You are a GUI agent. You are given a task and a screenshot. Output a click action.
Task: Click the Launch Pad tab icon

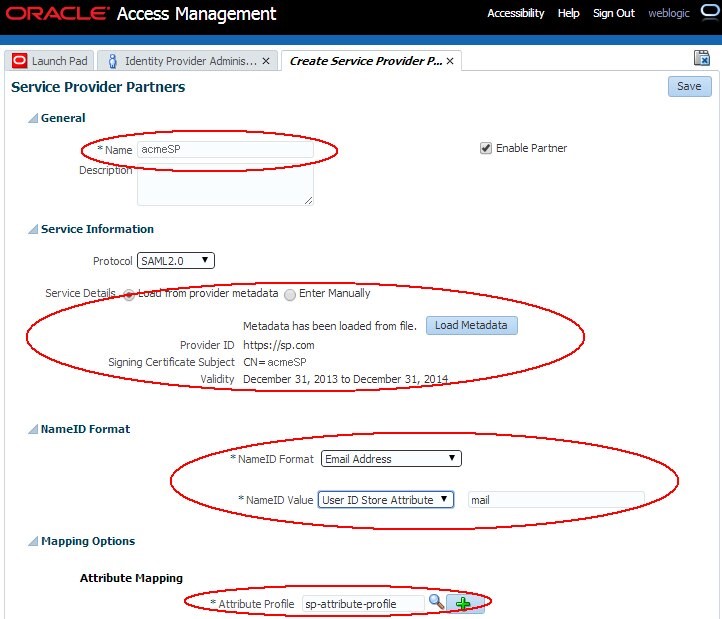[19, 61]
